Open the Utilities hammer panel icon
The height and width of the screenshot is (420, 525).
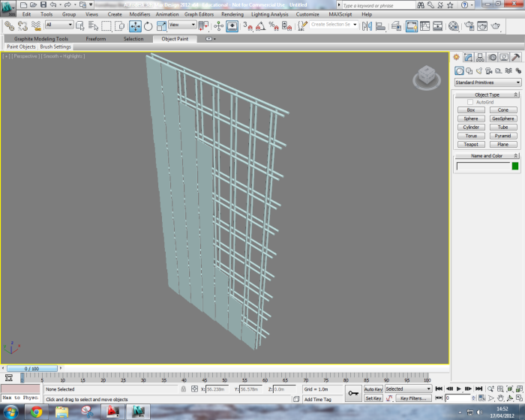[517, 57]
